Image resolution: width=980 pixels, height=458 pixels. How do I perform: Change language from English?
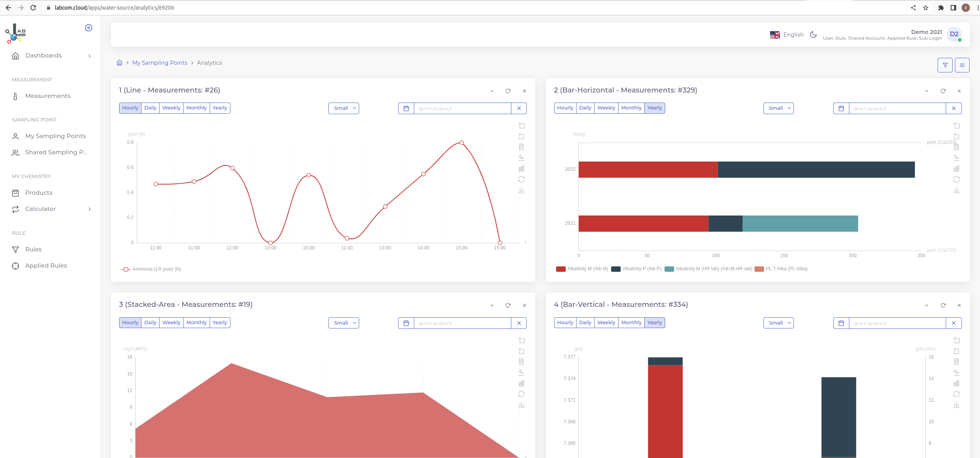pos(787,35)
